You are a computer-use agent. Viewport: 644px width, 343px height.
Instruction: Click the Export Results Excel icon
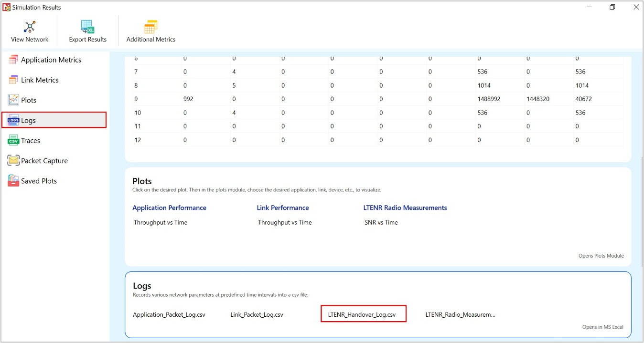tap(87, 27)
